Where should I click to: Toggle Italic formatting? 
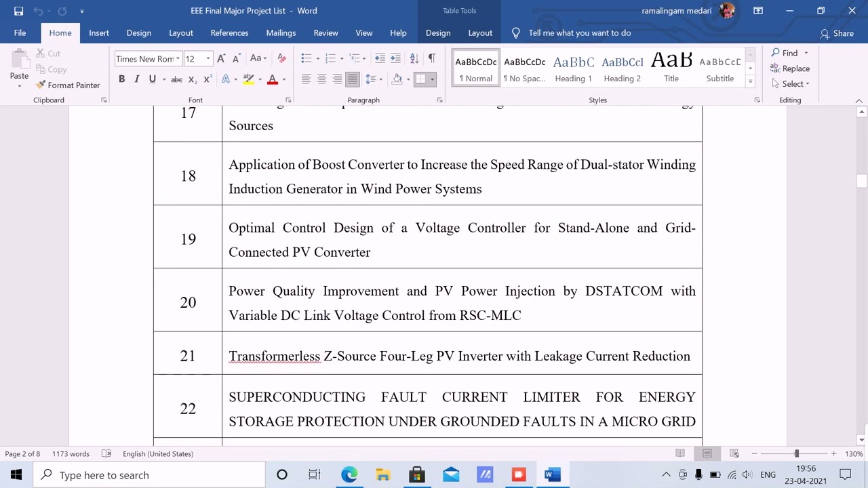tap(136, 79)
